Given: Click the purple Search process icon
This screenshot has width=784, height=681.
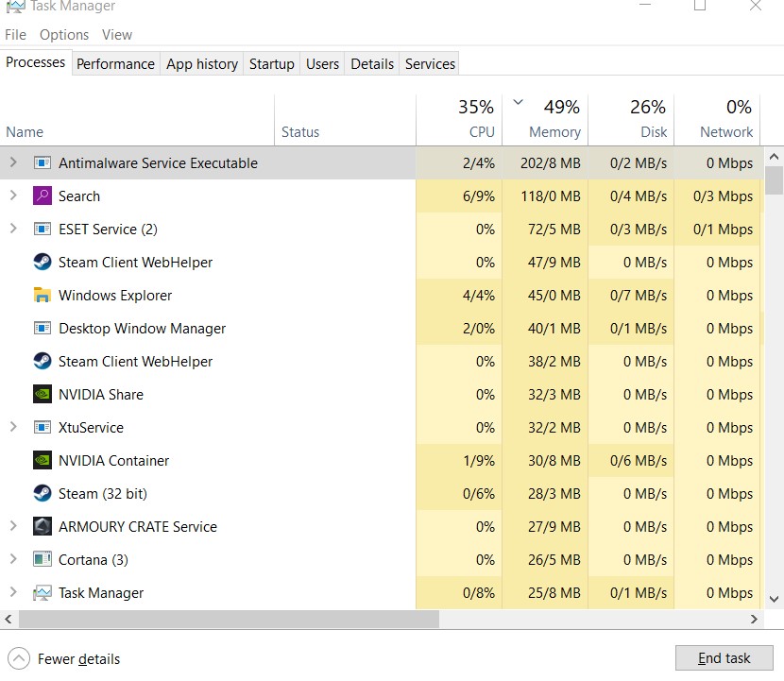Looking at the screenshot, I should coord(42,196).
